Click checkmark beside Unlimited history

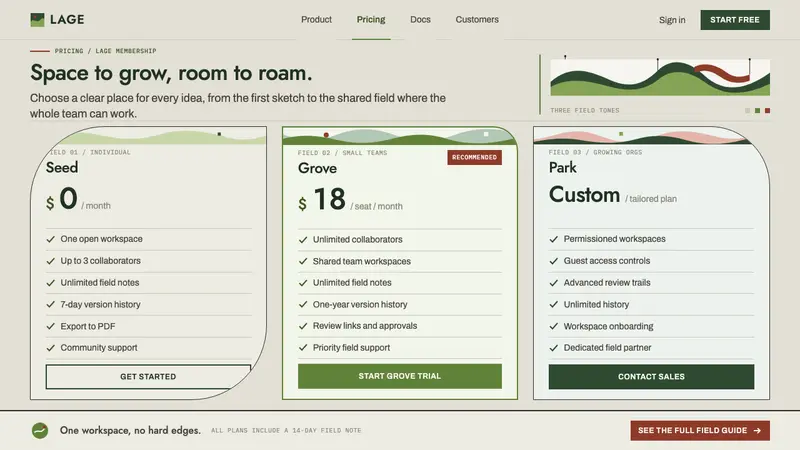coord(554,305)
